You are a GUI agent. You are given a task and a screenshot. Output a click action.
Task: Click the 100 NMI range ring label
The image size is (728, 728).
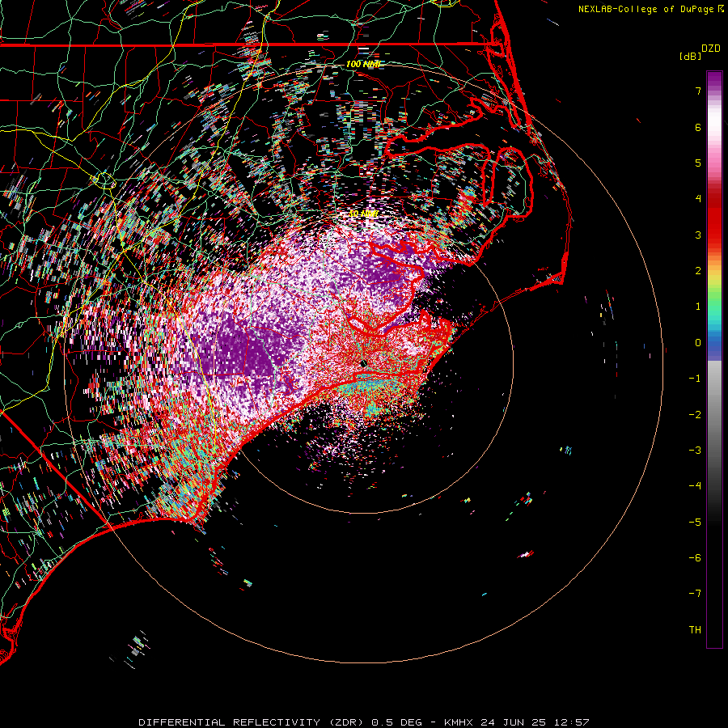tap(363, 64)
